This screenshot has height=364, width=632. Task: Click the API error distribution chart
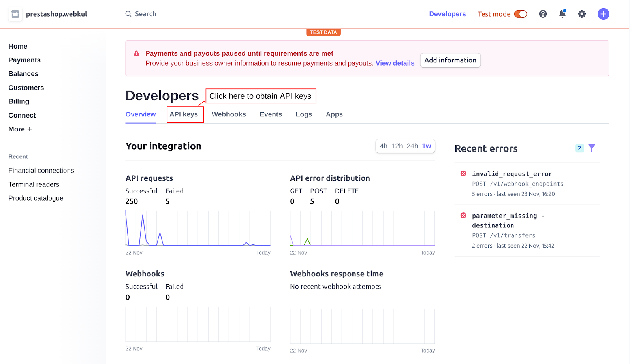(x=362, y=228)
